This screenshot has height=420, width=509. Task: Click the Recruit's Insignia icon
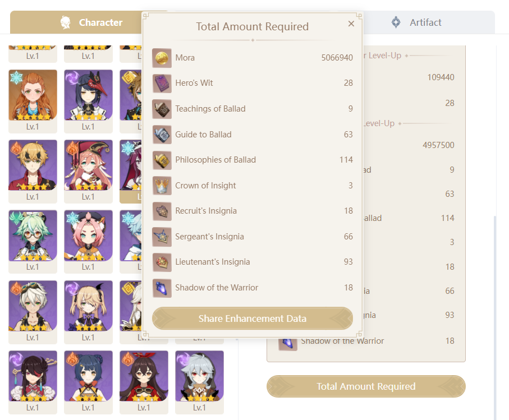pyautogui.click(x=162, y=211)
